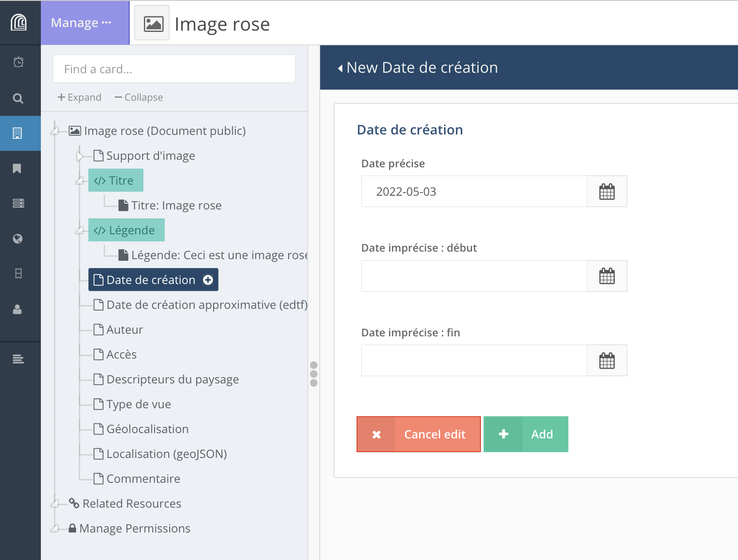
Task: Collapse the Titre tree node
Action: tap(80, 181)
